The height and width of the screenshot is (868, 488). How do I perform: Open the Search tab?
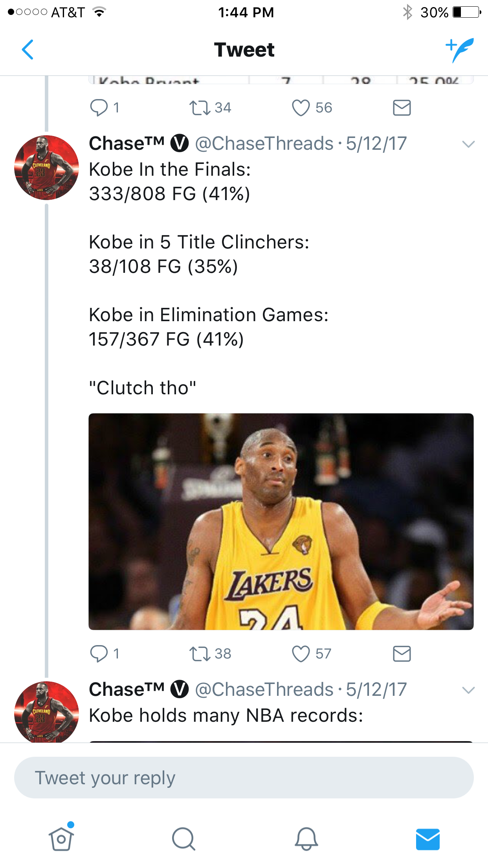pyautogui.click(x=183, y=839)
